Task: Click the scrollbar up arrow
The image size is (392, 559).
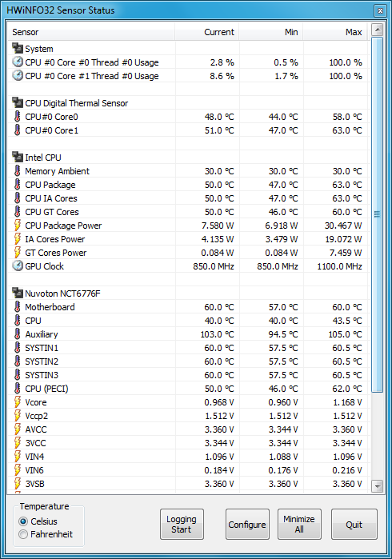Action: pyautogui.click(x=377, y=30)
